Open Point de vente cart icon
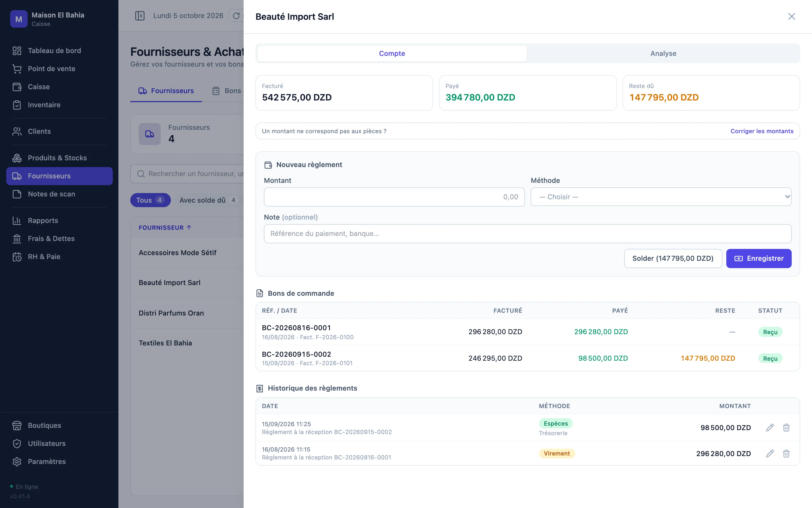This screenshot has width=812, height=508. pos(17,69)
